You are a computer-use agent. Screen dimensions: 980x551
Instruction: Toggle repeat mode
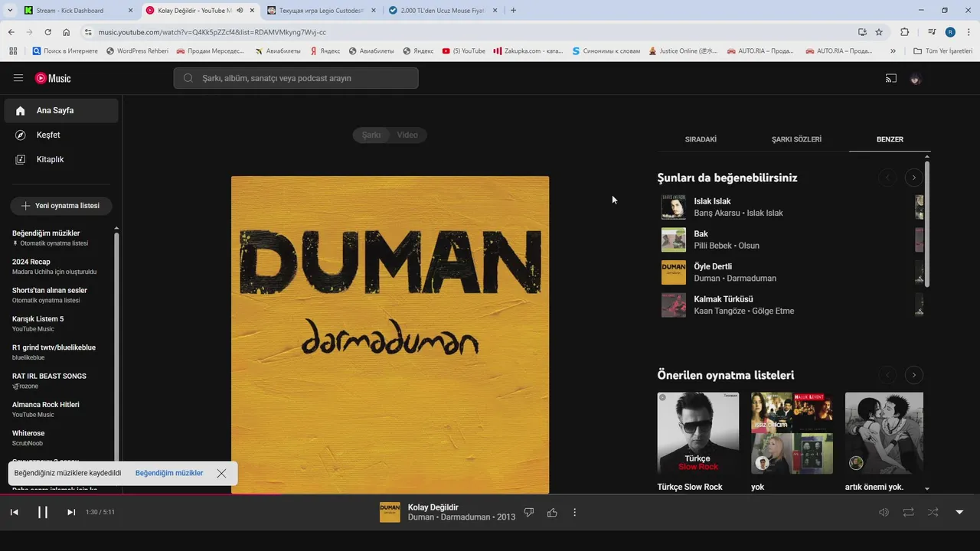908,512
